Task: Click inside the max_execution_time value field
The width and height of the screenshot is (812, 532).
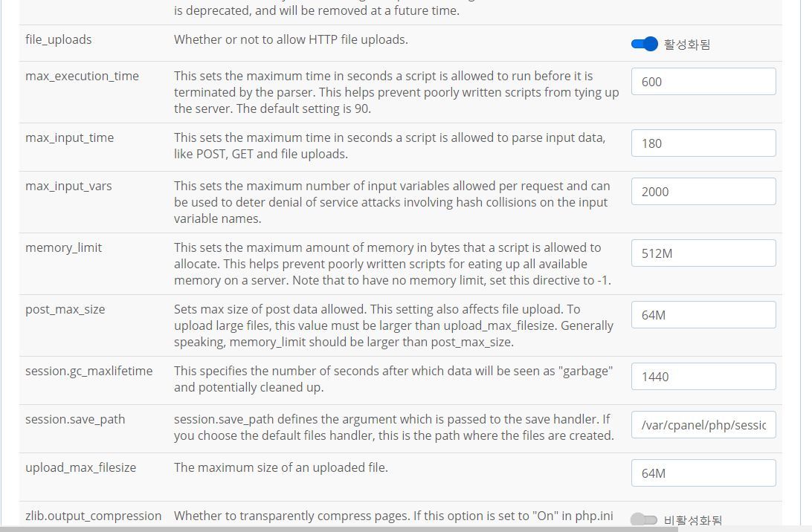Action: pyautogui.click(x=702, y=81)
